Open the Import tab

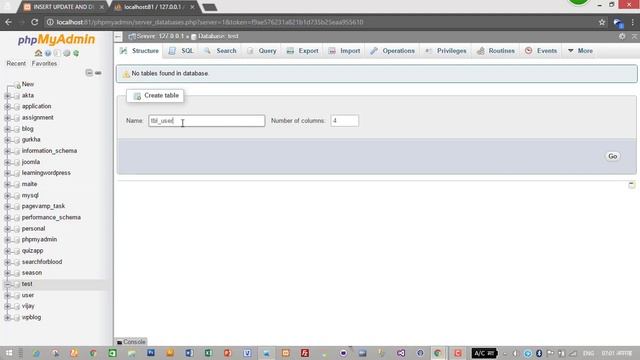tap(344, 51)
